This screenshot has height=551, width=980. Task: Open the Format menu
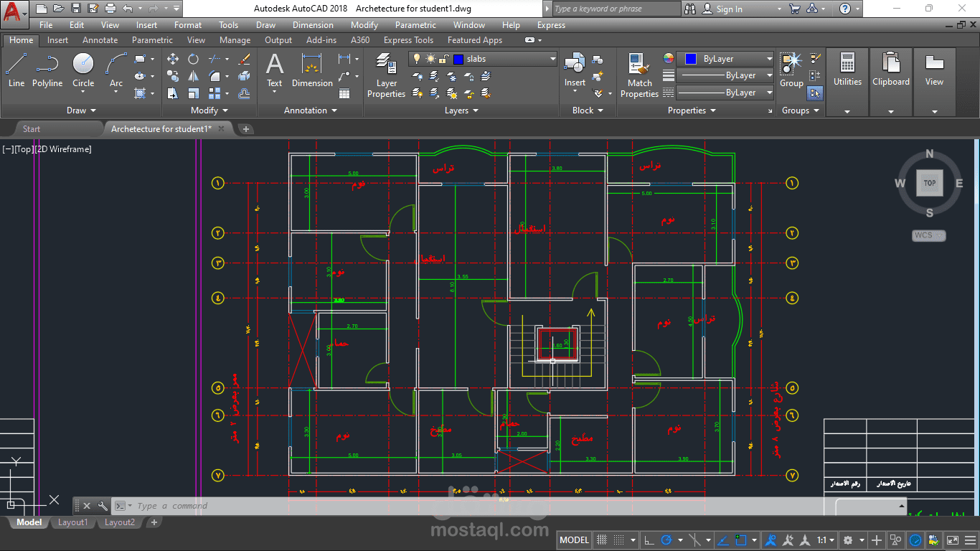pyautogui.click(x=188, y=25)
